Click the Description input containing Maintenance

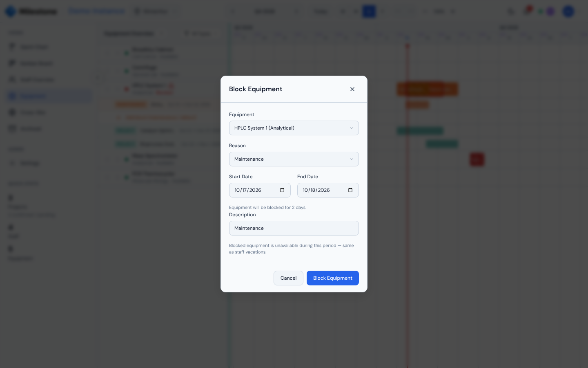pyautogui.click(x=294, y=228)
